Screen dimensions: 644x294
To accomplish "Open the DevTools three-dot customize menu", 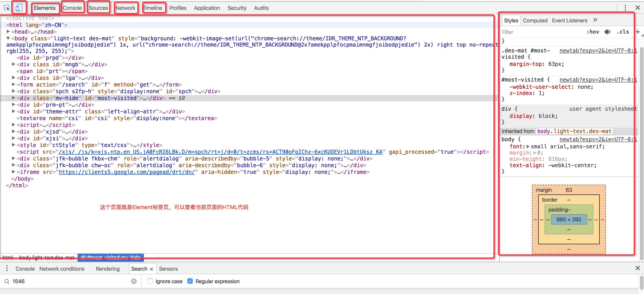I will pos(625,8).
